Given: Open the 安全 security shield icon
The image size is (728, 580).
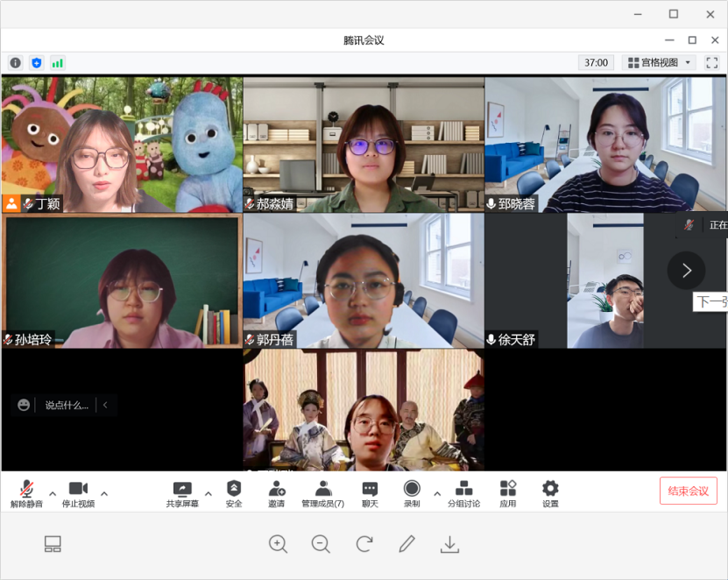Looking at the screenshot, I should [x=234, y=493].
